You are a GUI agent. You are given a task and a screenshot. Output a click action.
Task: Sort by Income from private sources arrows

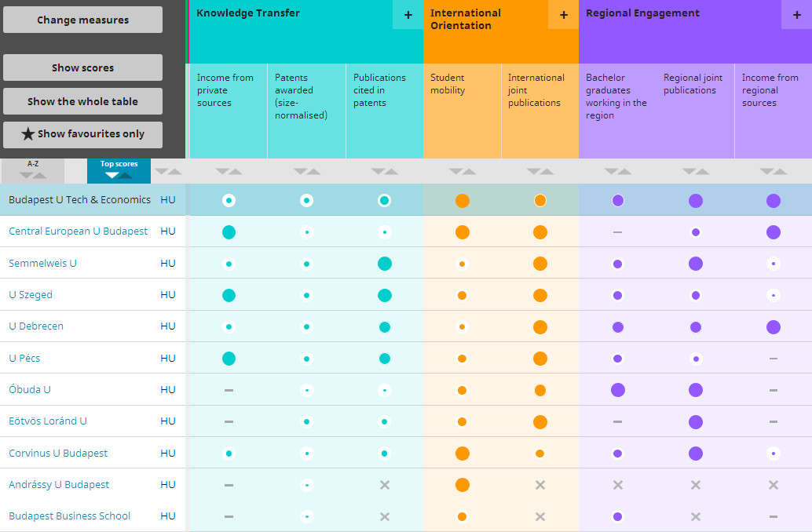pyautogui.click(x=229, y=171)
